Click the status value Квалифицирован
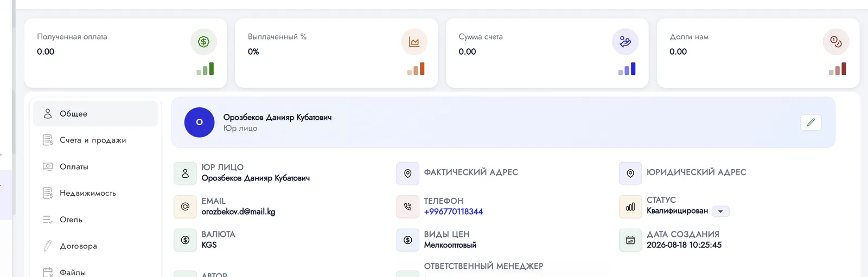Image resolution: width=868 pixels, height=277 pixels. coord(677,211)
